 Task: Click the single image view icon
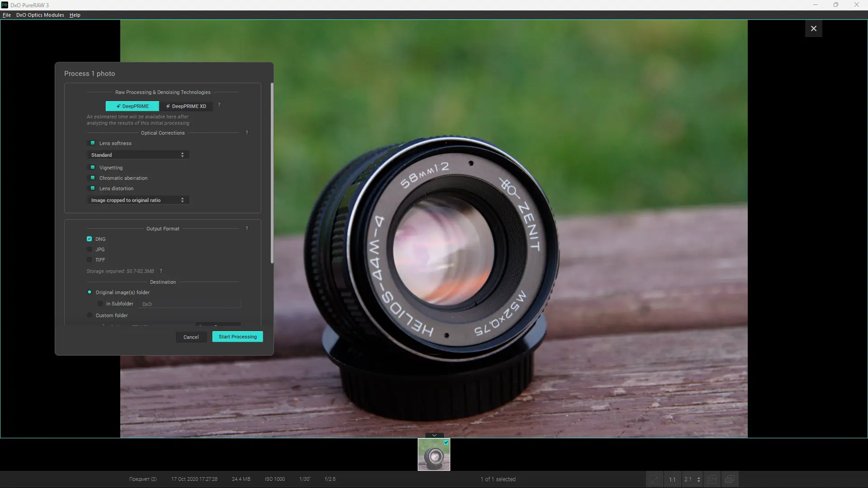[x=712, y=479]
